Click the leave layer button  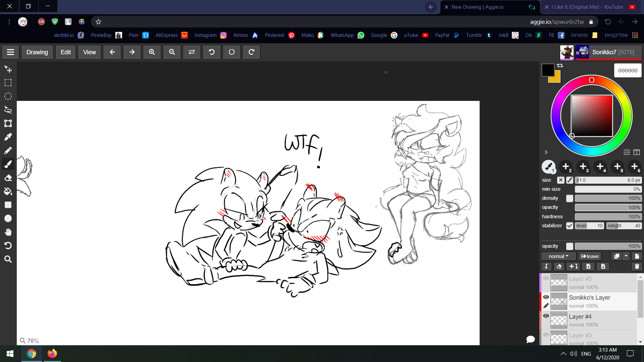pyautogui.click(x=590, y=256)
